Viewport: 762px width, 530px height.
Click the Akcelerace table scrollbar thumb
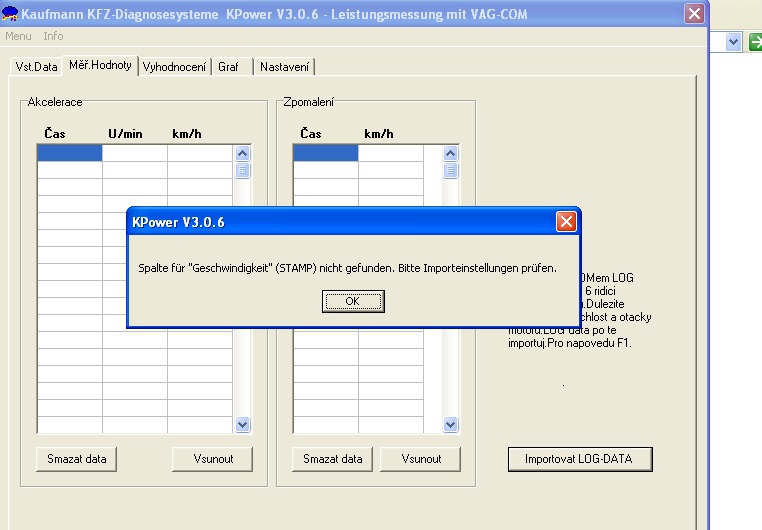[242, 171]
